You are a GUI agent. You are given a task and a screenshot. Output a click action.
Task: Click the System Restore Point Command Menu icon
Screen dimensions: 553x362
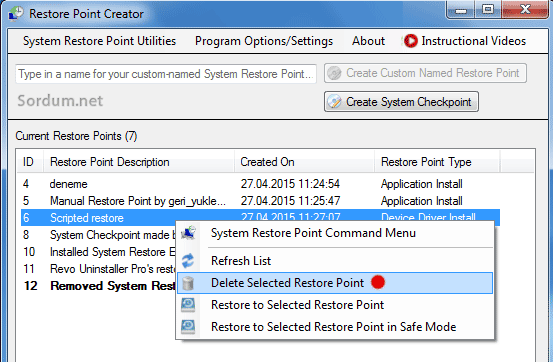(x=189, y=233)
